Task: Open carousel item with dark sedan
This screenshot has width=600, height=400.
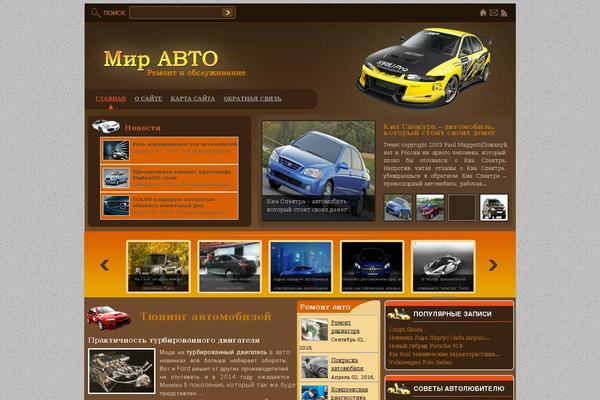Action: pos(230,266)
